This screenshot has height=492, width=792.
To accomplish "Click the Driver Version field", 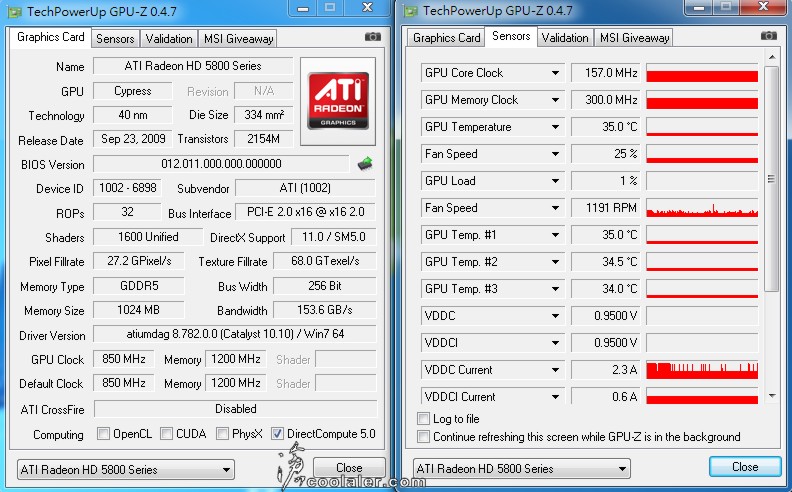I will (235, 334).
